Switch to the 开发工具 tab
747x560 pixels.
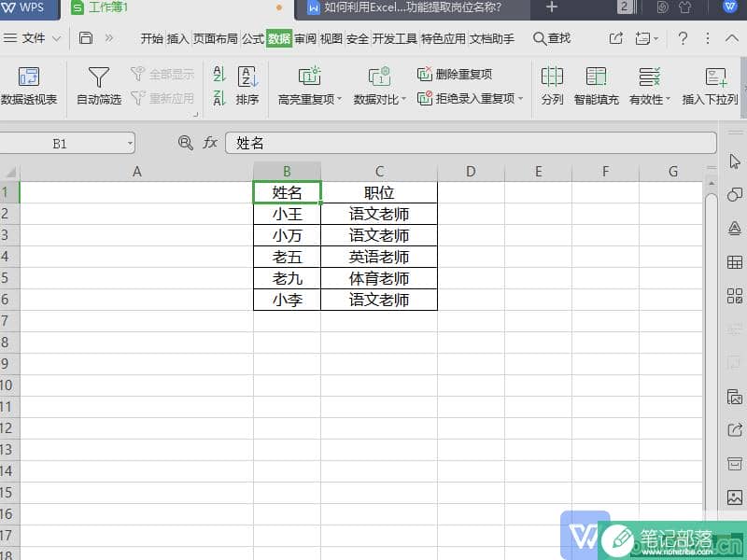394,38
